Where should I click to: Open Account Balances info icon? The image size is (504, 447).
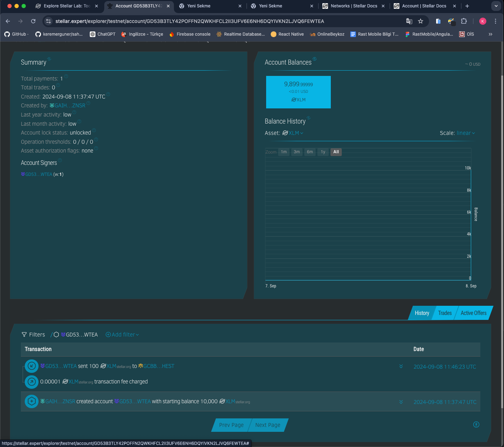tap(315, 59)
